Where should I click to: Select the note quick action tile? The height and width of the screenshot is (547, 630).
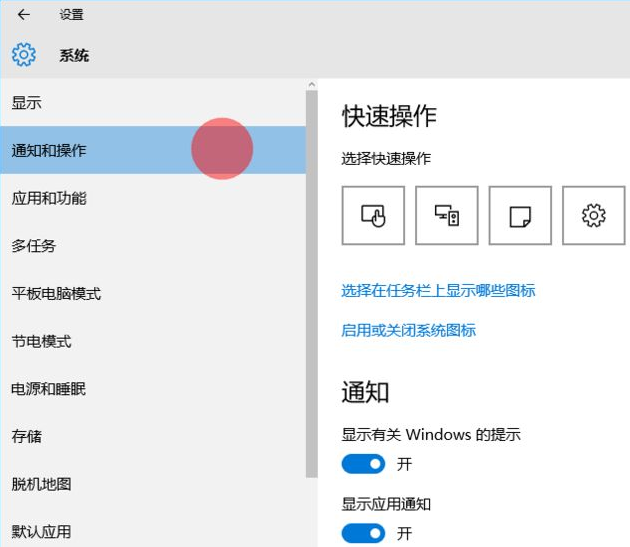tap(520, 215)
